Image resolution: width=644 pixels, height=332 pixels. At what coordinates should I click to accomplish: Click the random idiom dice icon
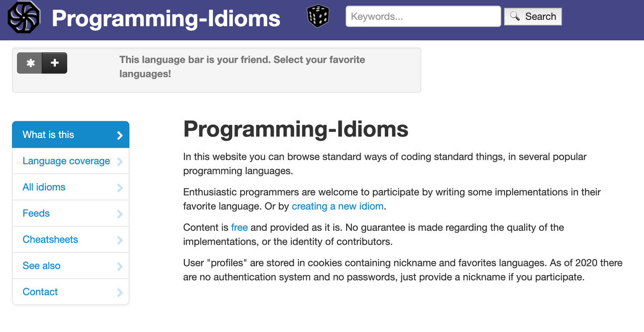[318, 16]
